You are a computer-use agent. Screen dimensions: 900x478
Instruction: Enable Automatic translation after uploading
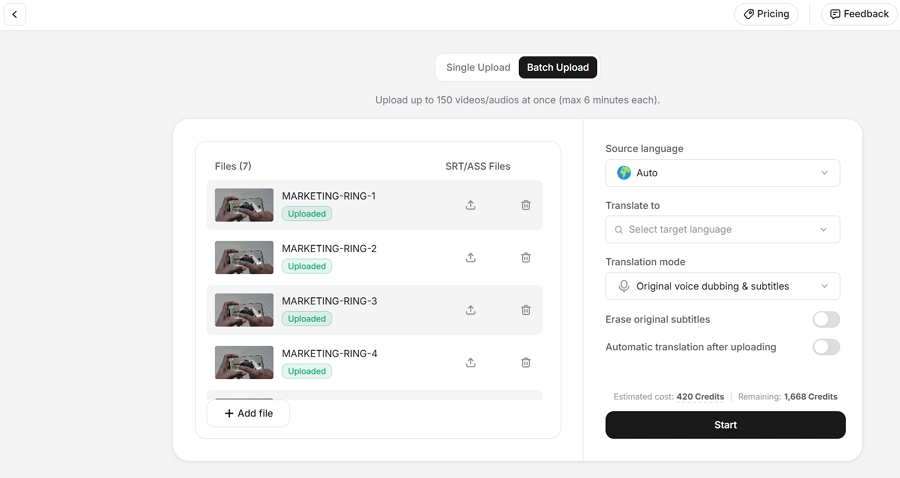coord(826,347)
